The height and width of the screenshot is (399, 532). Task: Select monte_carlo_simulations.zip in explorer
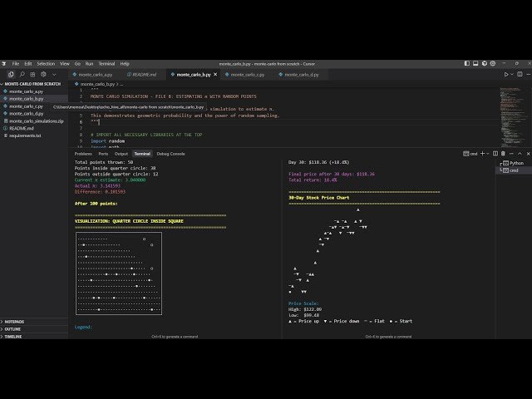[x=37, y=121]
